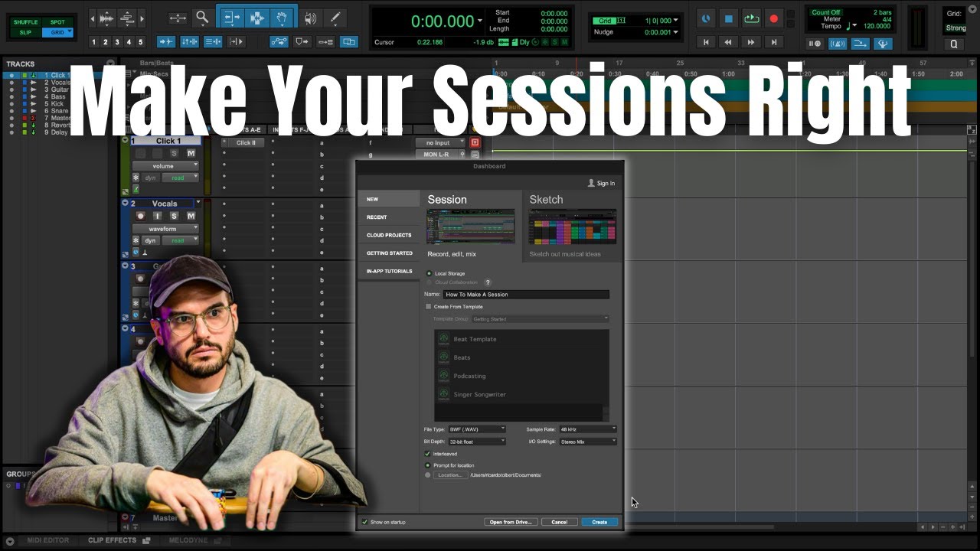
Task: Edit the session Name field
Action: tap(526, 295)
